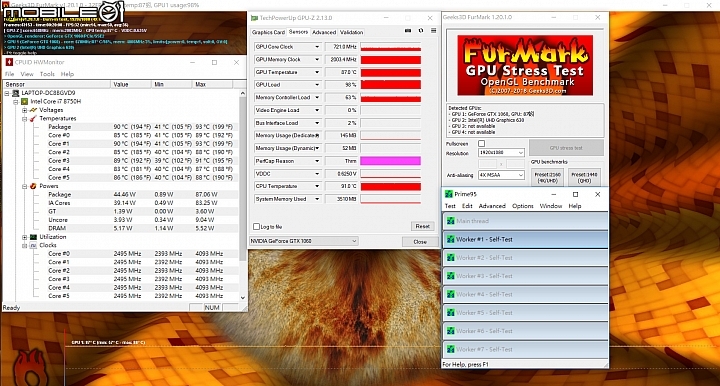Viewport: 720px width, 386px height.
Task: Click the LAPTOP-DC88GVD9 computer icon
Action: pos(16,93)
